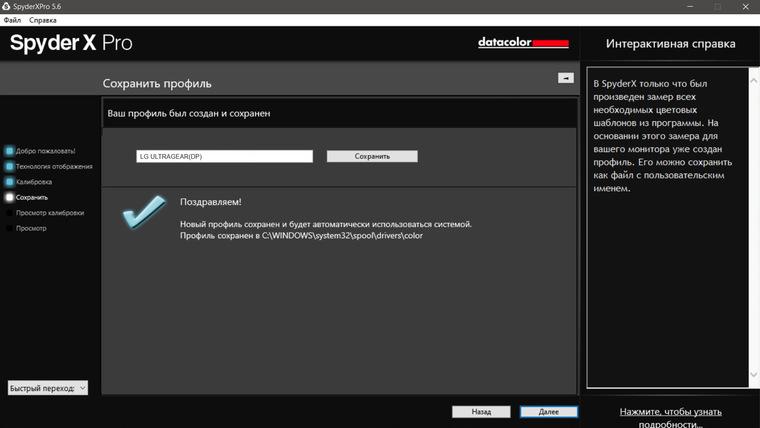
Task: Click the white step indicator beside Сохранить
Action: [9, 197]
